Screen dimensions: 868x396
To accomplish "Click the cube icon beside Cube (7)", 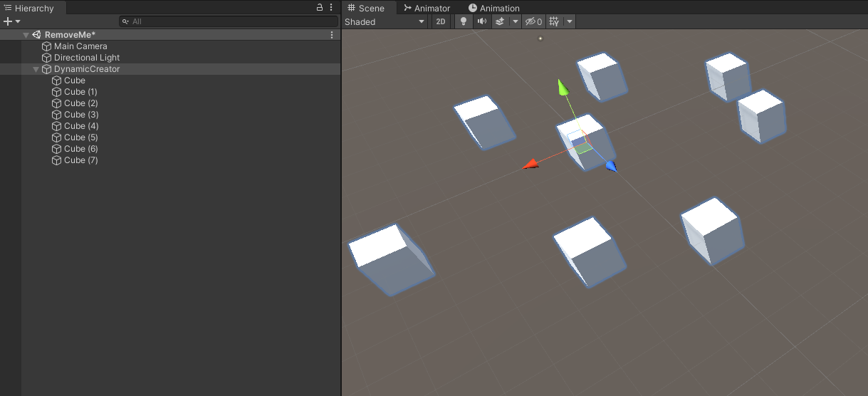I will click(x=57, y=160).
